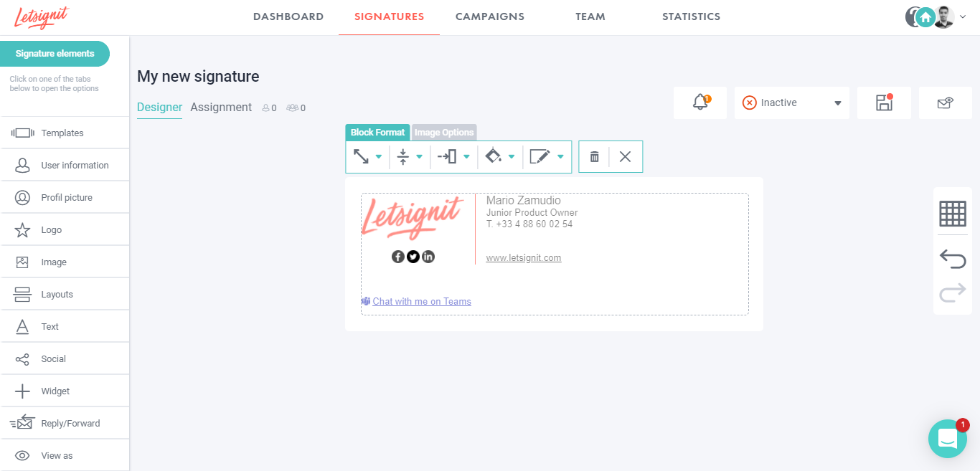Screen dimensions: 980x471
Task: Toggle the signature grid view
Action: 952,213
